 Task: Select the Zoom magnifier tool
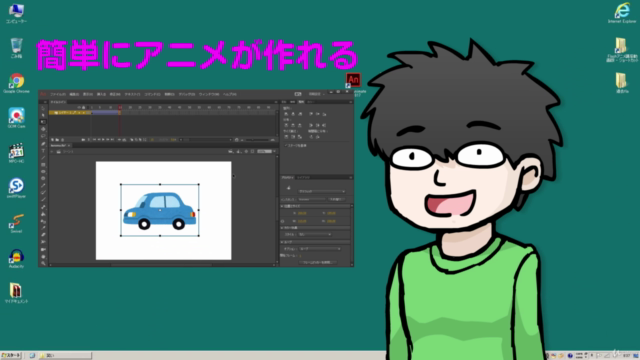(x=43, y=263)
